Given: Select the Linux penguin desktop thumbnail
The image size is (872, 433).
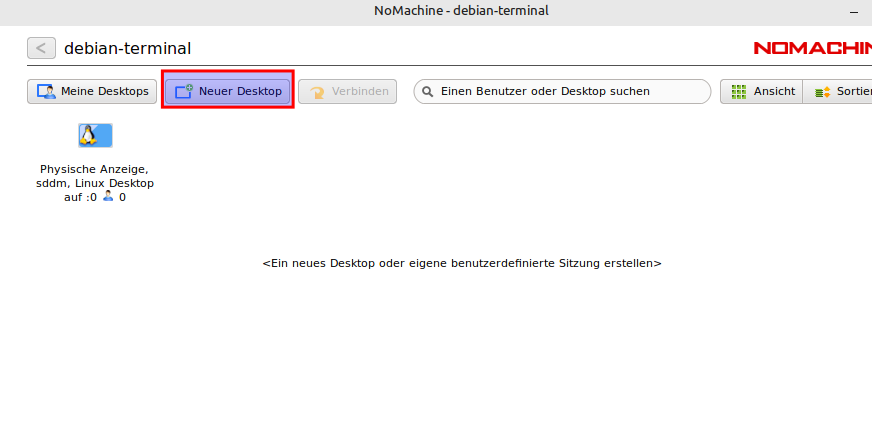Looking at the screenshot, I should point(96,135).
